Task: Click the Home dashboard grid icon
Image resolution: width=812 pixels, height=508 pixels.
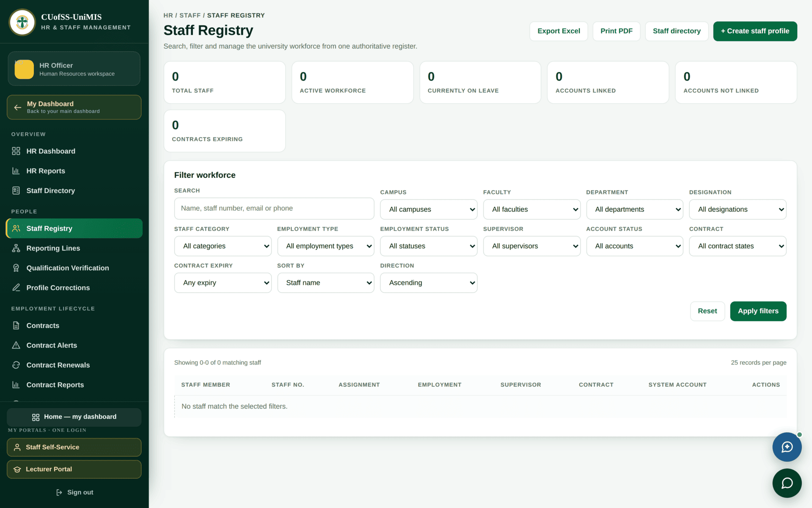Action: 36,417
